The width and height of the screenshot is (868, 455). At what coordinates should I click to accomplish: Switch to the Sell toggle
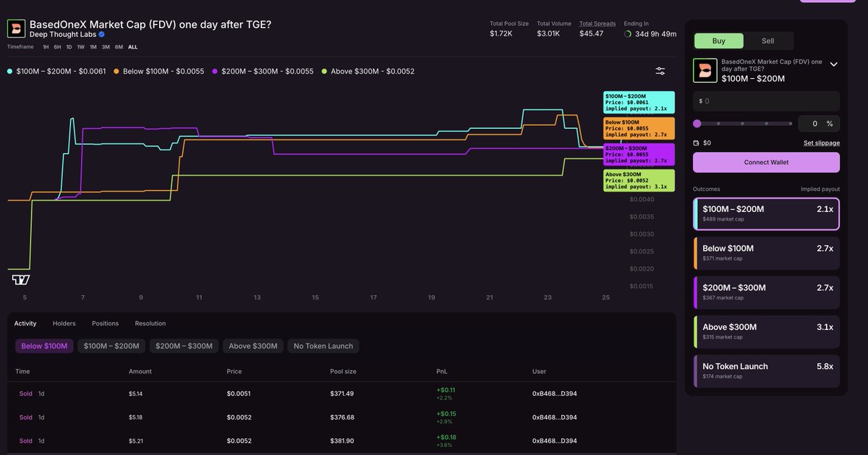[x=768, y=41]
